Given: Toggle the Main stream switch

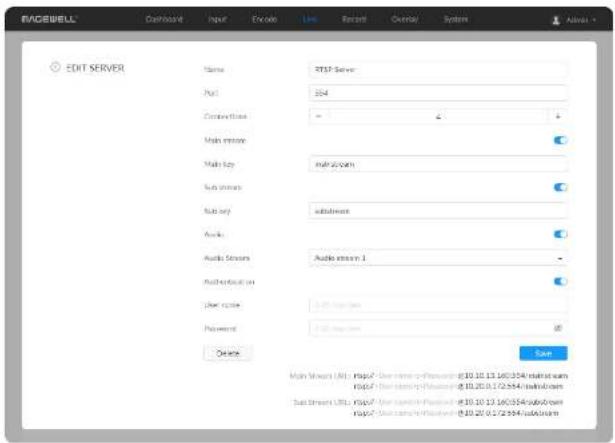Looking at the screenshot, I should pos(560,140).
